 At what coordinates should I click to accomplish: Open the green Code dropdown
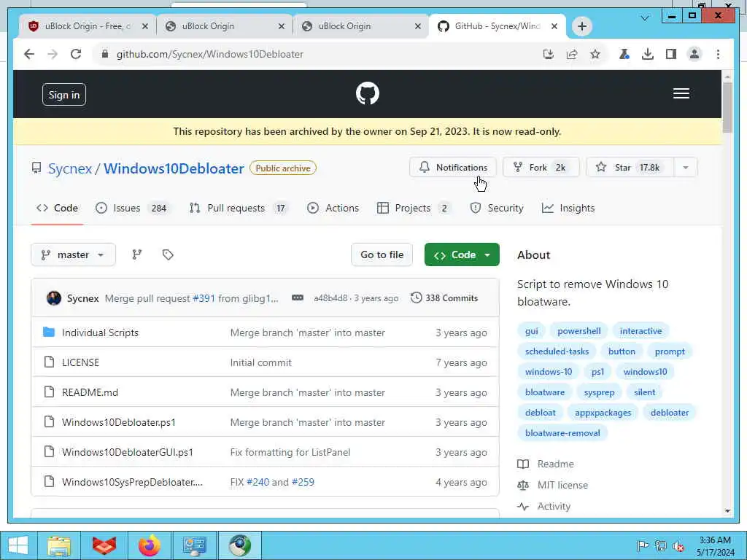tap(462, 254)
